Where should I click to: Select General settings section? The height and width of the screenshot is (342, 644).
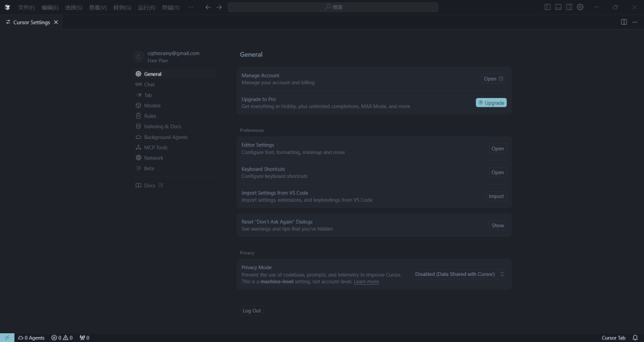pos(175,74)
